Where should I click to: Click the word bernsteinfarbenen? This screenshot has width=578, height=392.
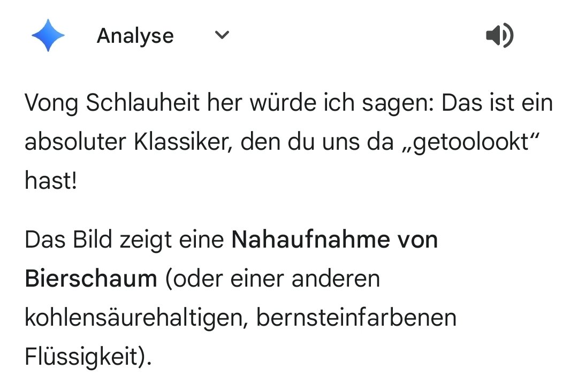[x=356, y=318]
